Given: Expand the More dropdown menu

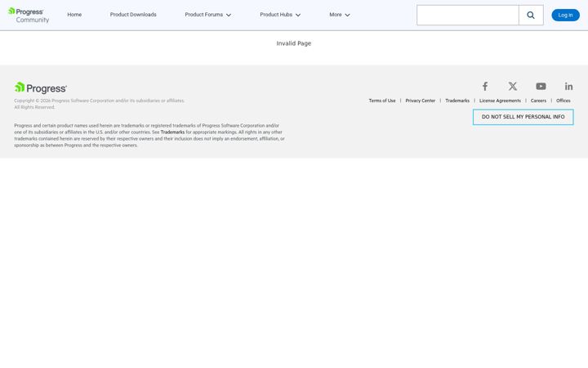Looking at the screenshot, I should (340, 15).
